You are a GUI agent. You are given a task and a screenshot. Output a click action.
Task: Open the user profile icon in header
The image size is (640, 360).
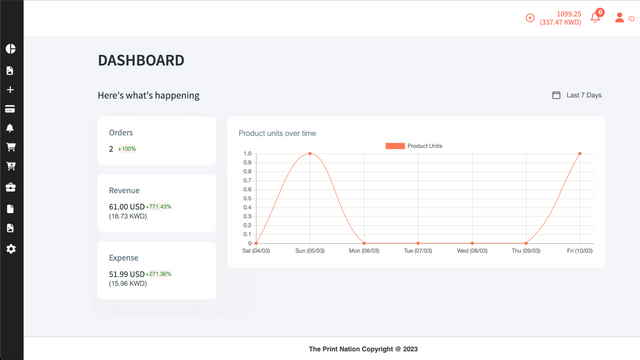tap(620, 18)
